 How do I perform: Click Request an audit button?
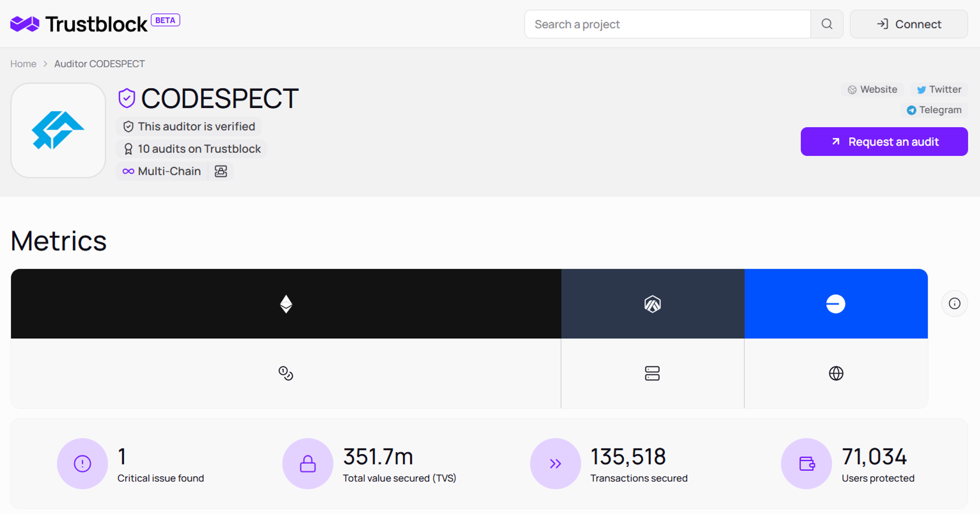(x=884, y=142)
